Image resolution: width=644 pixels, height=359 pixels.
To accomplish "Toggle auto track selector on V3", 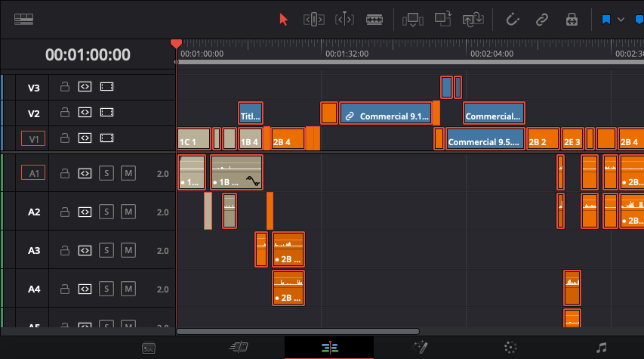I will point(85,87).
